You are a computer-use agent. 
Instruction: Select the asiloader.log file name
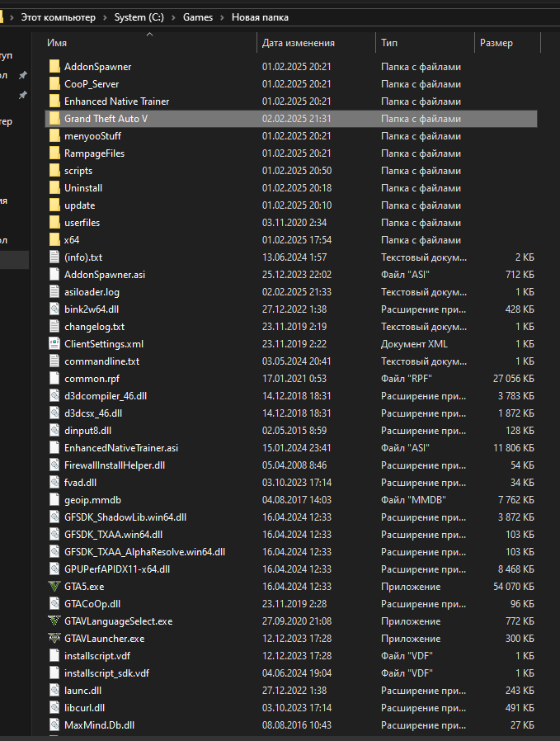(92, 292)
